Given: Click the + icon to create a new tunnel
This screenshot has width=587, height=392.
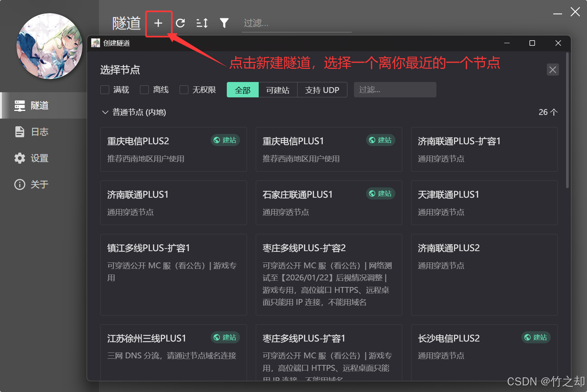Looking at the screenshot, I should pyautogui.click(x=159, y=23).
